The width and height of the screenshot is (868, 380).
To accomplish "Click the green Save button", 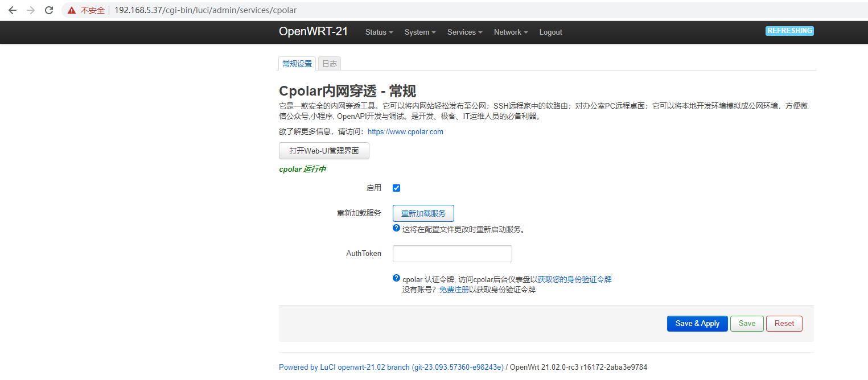I will coord(747,324).
